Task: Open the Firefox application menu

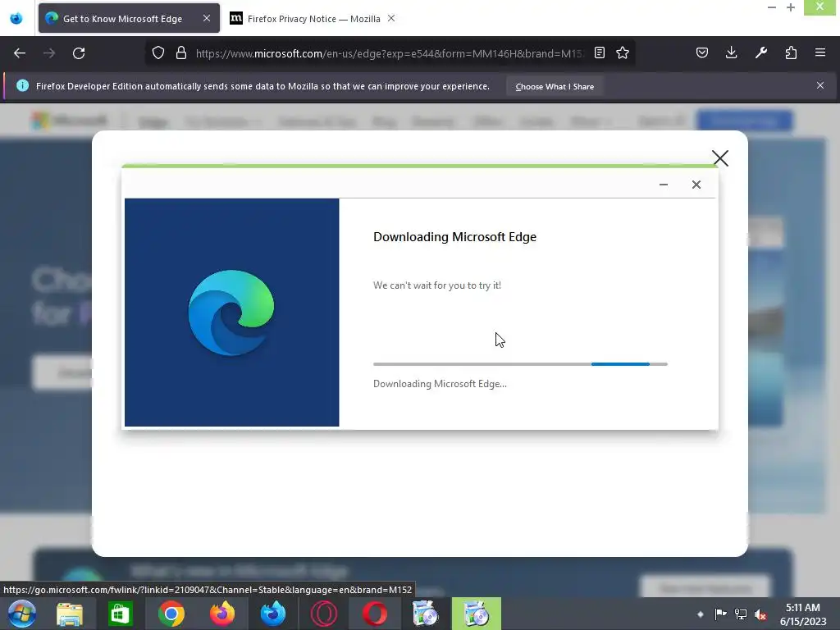Action: click(820, 53)
